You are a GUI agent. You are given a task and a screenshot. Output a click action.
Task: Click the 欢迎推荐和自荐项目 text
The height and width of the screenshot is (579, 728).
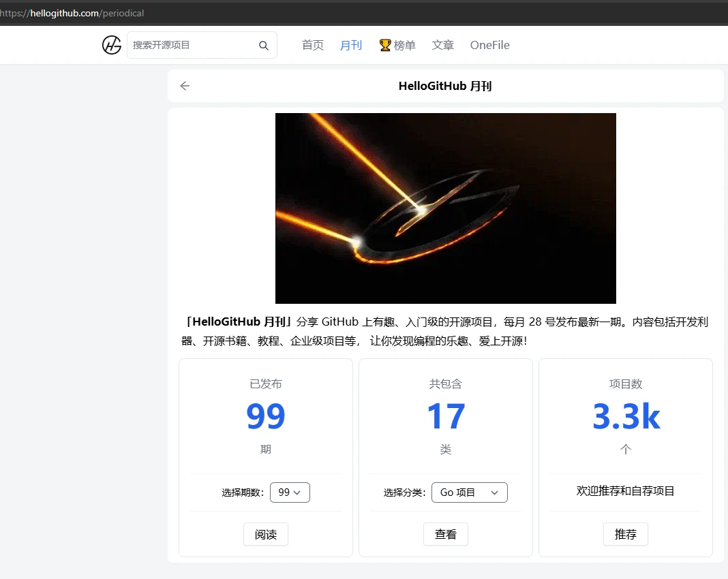625,491
